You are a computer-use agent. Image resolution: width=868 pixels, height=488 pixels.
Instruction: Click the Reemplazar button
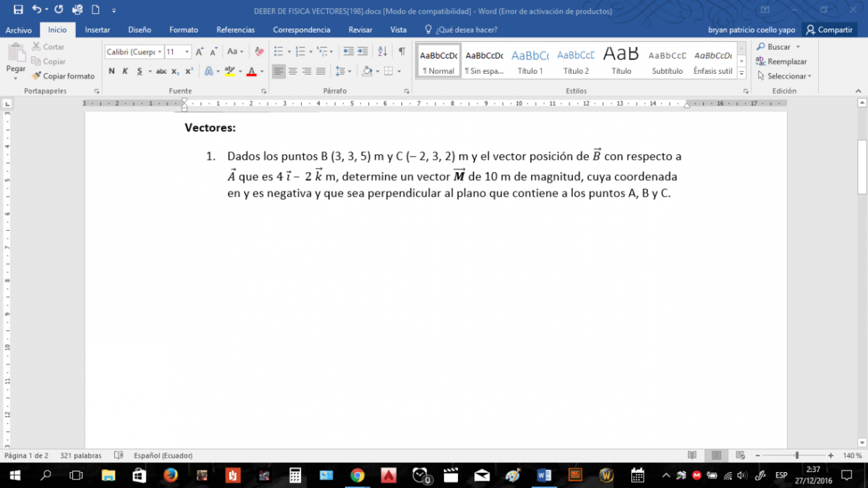tap(782, 62)
